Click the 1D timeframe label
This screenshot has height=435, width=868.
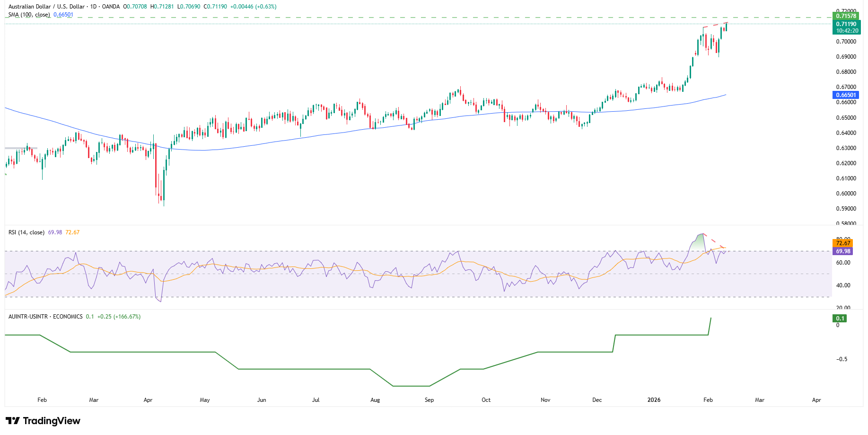93,7
